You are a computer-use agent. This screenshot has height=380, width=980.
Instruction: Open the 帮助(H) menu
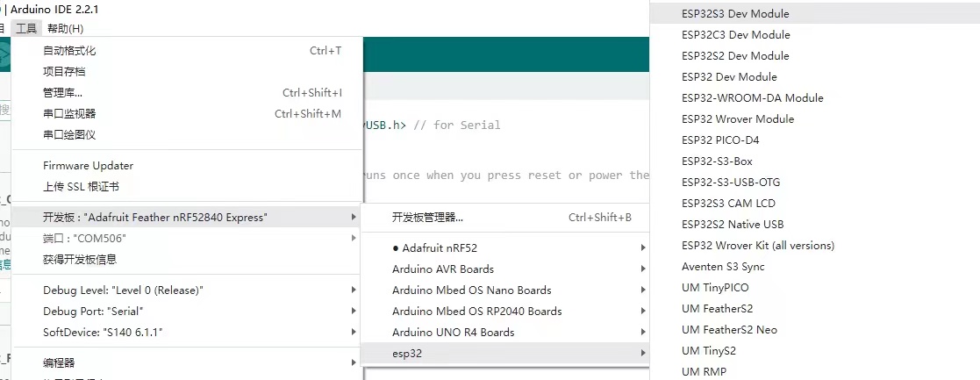click(66, 28)
